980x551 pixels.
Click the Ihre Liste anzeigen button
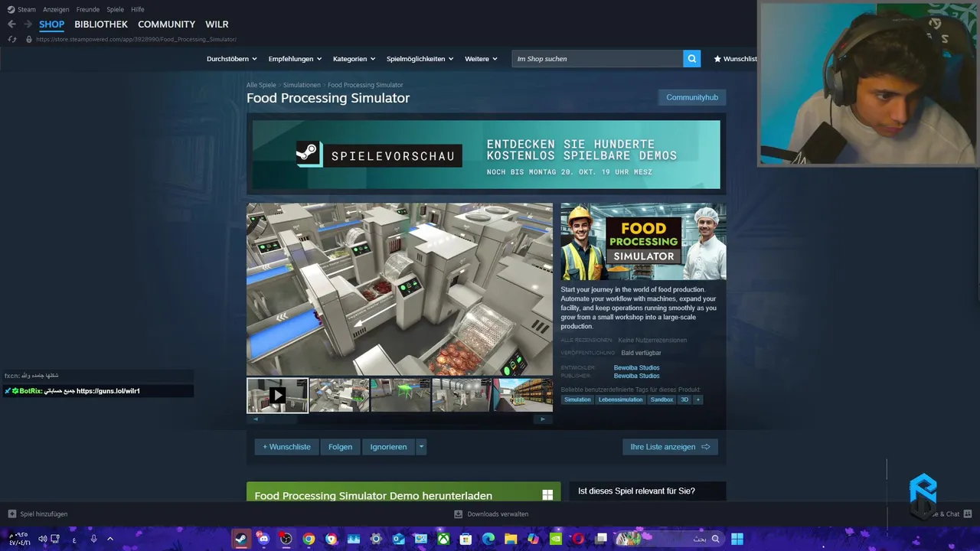(x=670, y=447)
